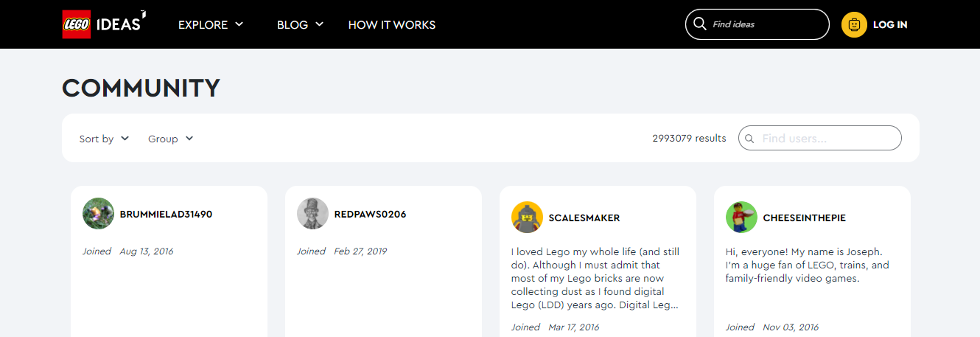Image resolution: width=980 pixels, height=337 pixels.
Task: Open BRUMMIELAD31490's avatar picture
Action: click(98, 214)
